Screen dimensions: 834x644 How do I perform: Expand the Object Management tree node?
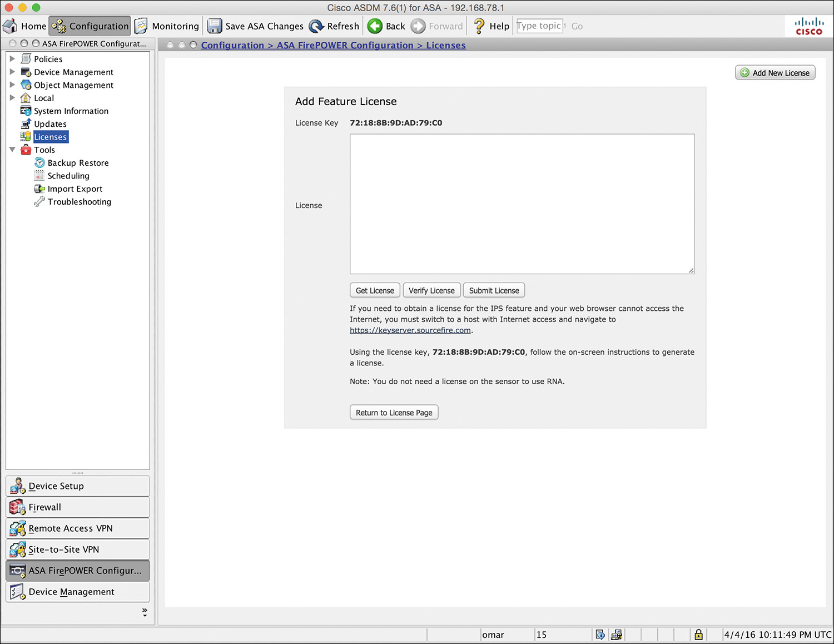point(12,85)
